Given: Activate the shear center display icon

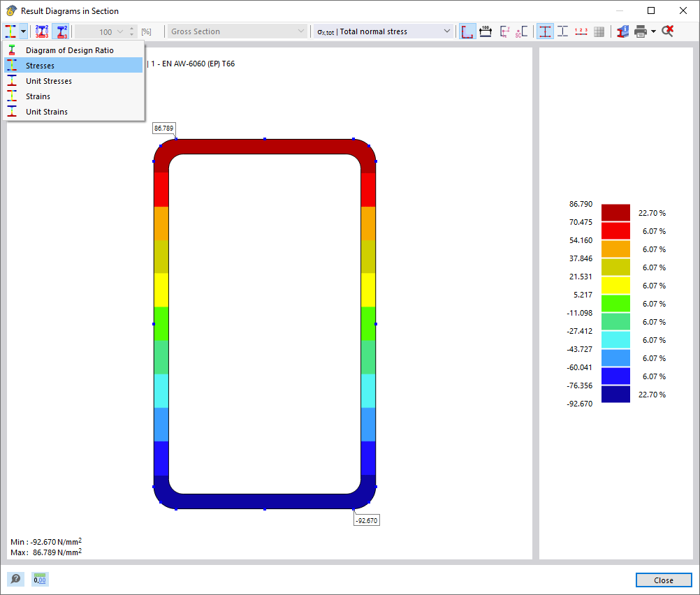Looking at the screenshot, I should tap(520, 31).
